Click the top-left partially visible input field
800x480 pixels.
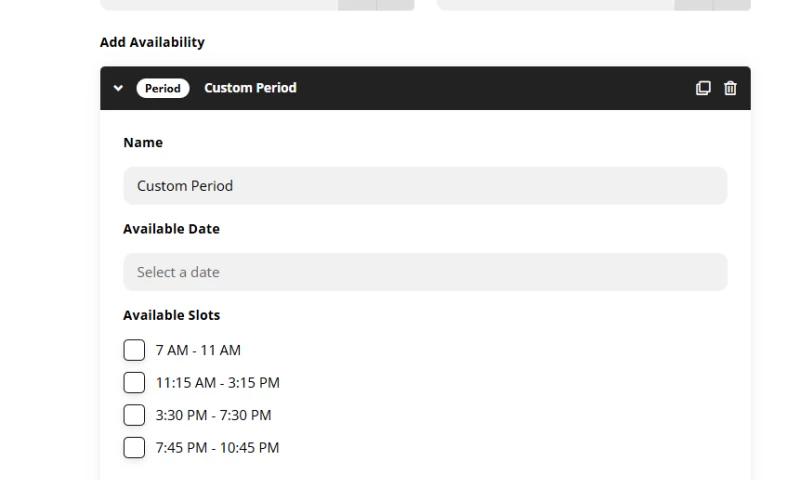click(x=257, y=5)
